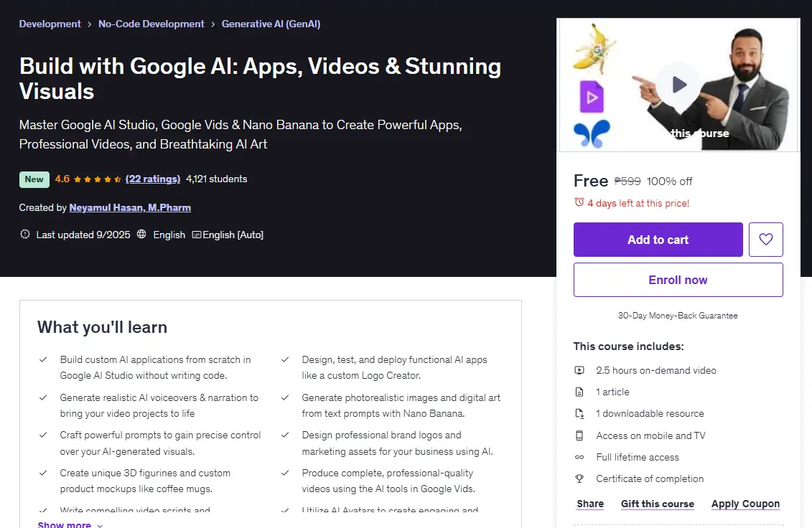This screenshot has height=528, width=812.
Task: Click the purple Google Vids icon in thumbnail
Action: pyautogui.click(x=592, y=97)
